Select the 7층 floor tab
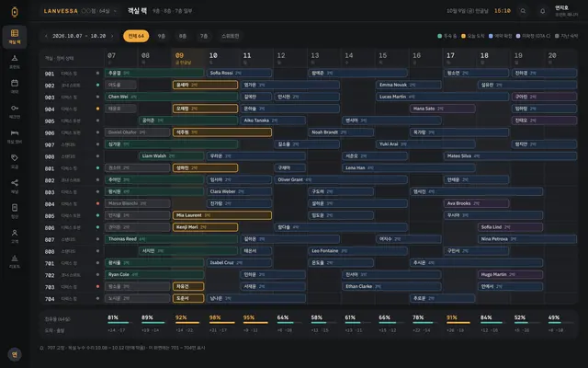 pos(204,36)
